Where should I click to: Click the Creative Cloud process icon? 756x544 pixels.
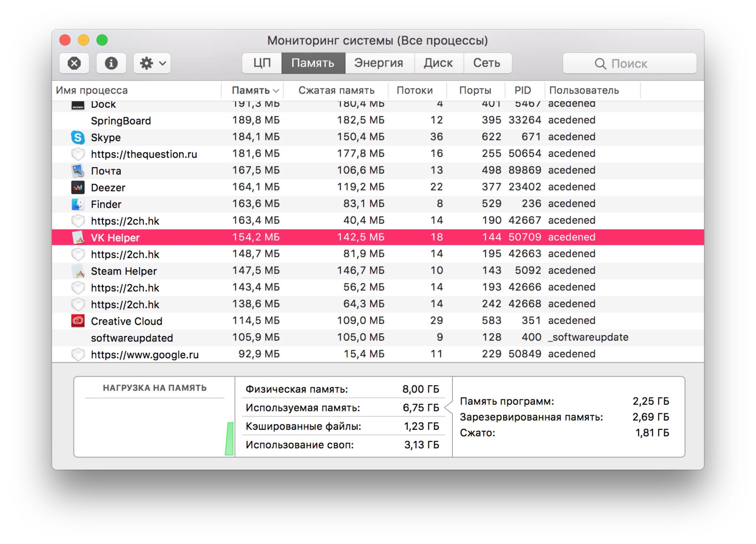78,321
